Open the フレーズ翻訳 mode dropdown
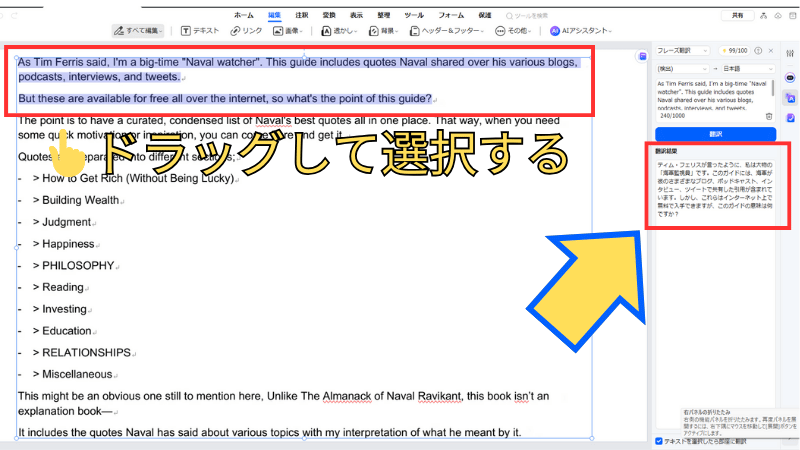Image resolution: width=800 pixels, height=450 pixels. 683,51
